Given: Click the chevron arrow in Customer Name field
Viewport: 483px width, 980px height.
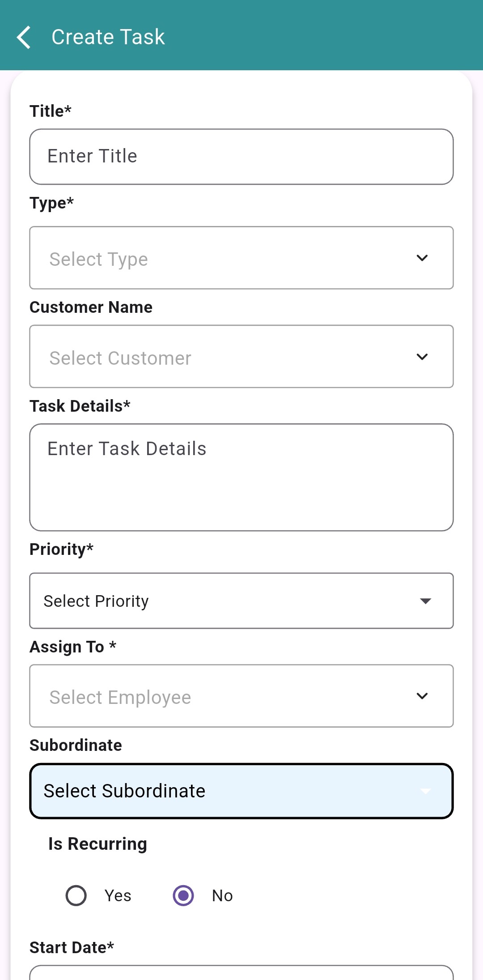Looking at the screenshot, I should [x=422, y=357].
